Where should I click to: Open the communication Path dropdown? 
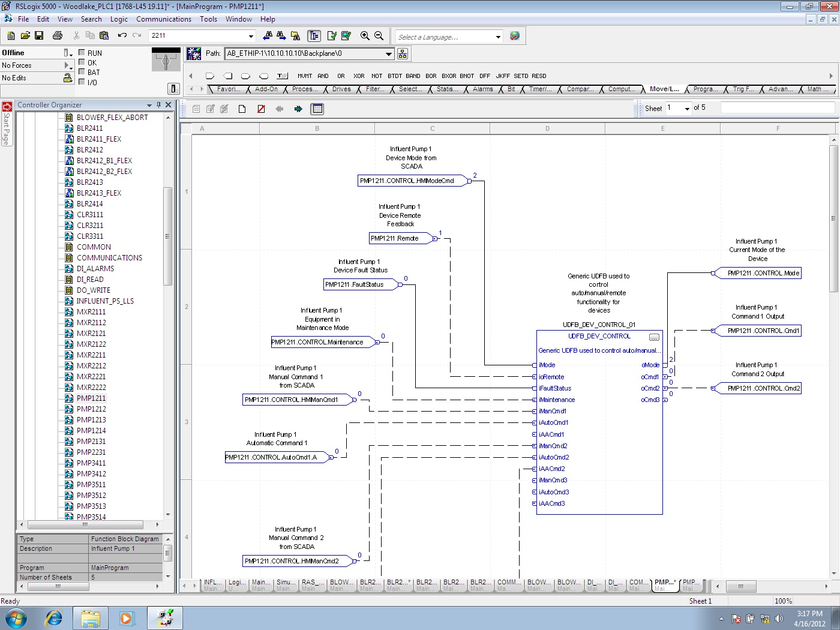pyautogui.click(x=389, y=54)
